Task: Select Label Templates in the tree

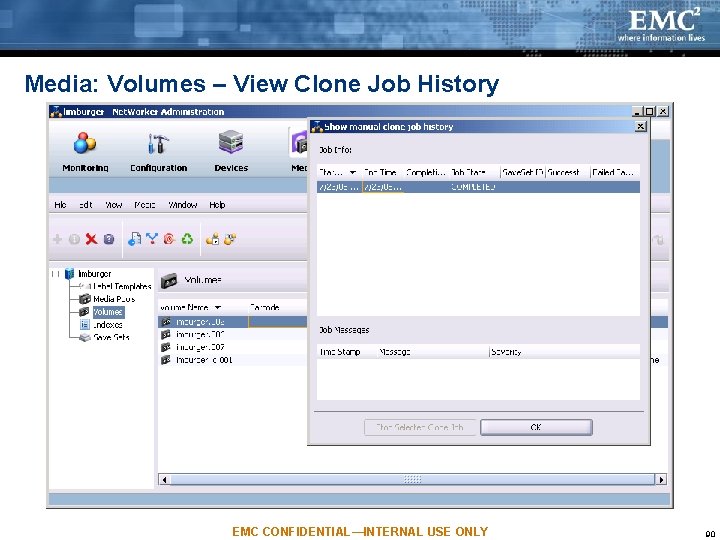Action: pos(122,287)
